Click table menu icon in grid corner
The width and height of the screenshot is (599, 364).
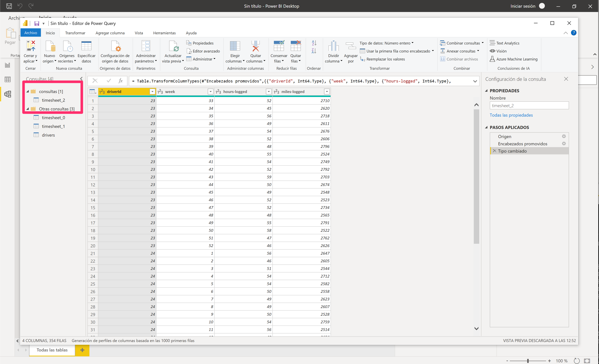pos(93,92)
